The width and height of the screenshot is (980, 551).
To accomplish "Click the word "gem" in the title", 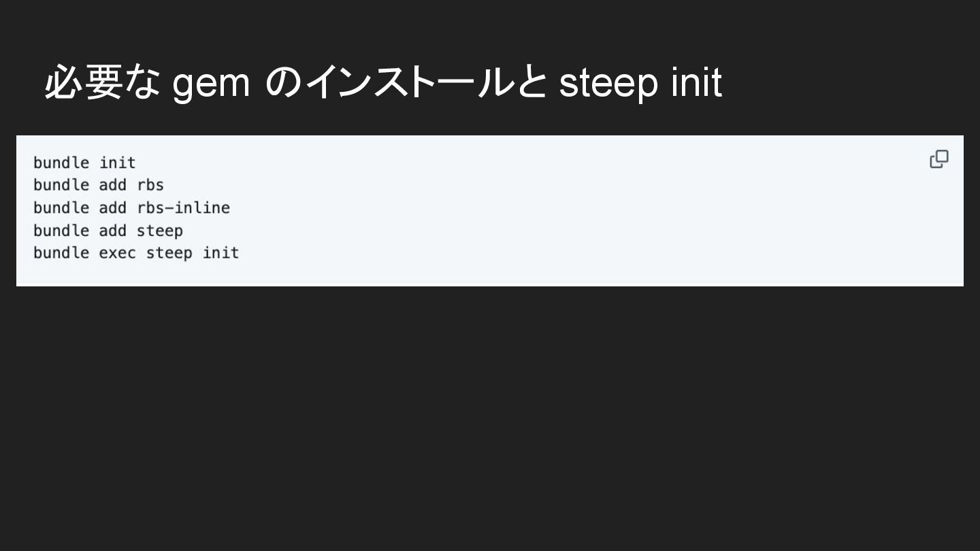I will click(x=211, y=83).
